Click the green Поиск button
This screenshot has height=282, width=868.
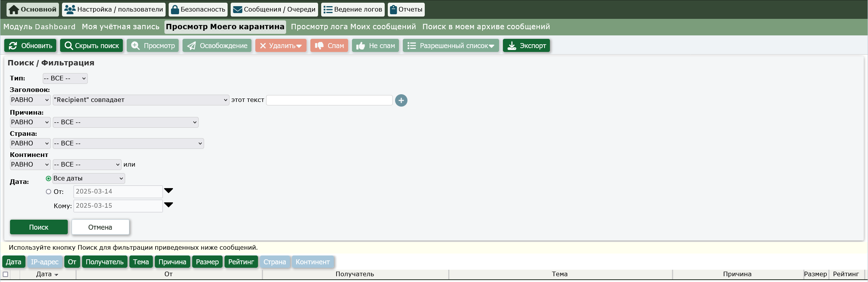39,227
